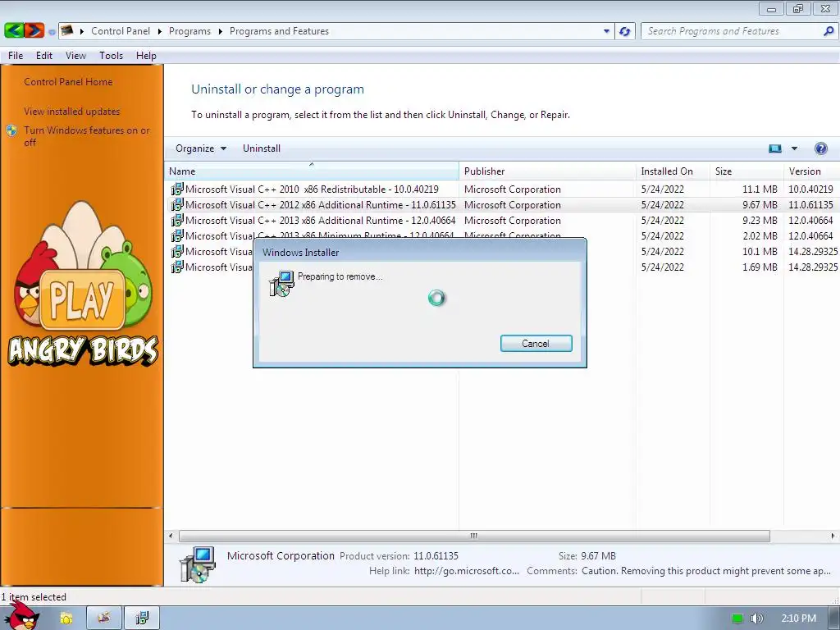
Task: Open the Tools menu
Action: click(x=111, y=56)
